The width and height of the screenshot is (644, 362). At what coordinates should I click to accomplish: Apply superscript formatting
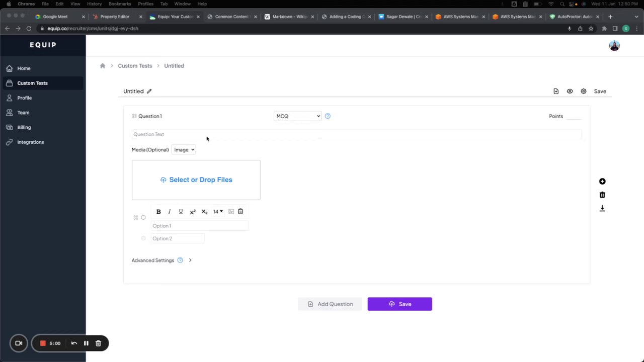[x=192, y=212]
